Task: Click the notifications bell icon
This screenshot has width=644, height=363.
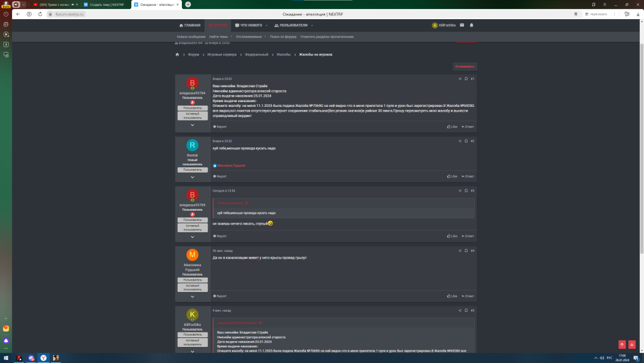Action: [471, 25]
